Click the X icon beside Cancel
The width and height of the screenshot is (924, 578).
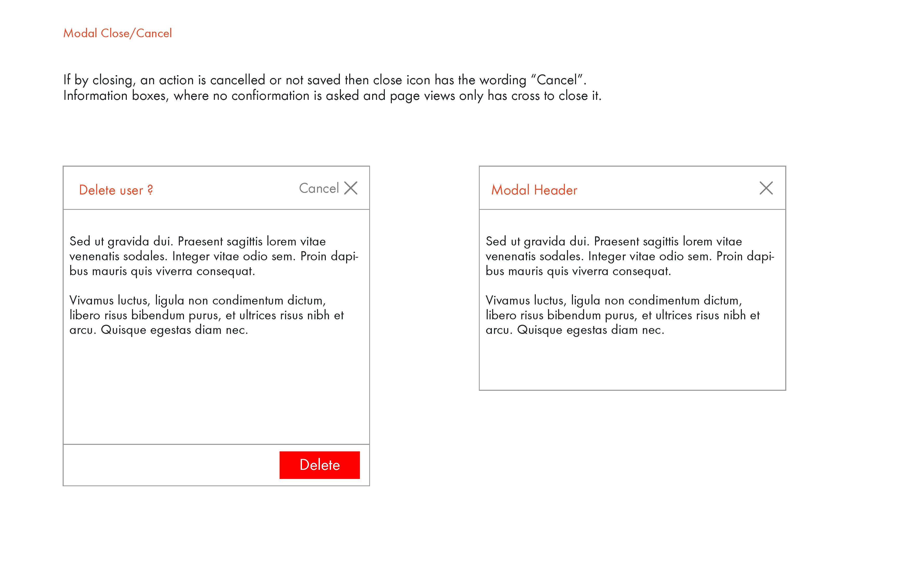coord(350,188)
